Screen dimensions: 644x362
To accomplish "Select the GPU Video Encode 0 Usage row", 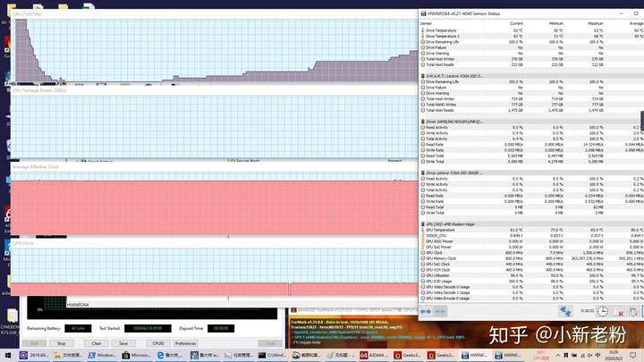I will tap(532, 299).
